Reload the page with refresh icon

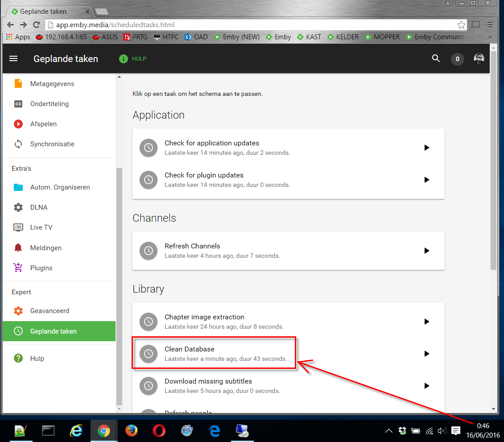(36, 25)
